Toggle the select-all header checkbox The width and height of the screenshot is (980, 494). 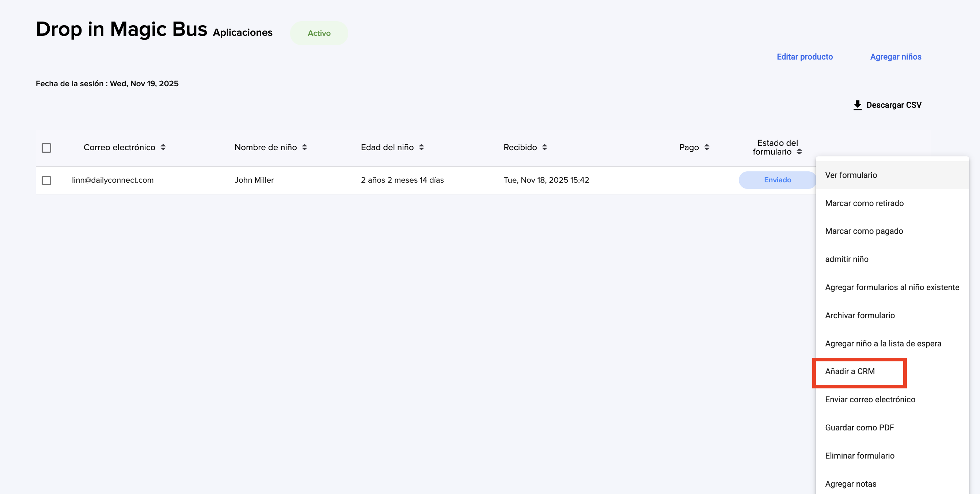pyautogui.click(x=46, y=148)
